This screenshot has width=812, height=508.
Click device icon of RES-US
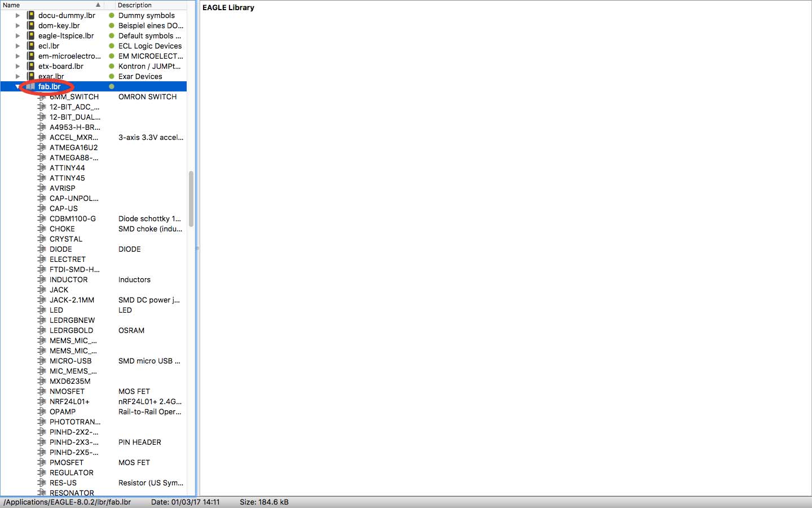[x=42, y=483]
